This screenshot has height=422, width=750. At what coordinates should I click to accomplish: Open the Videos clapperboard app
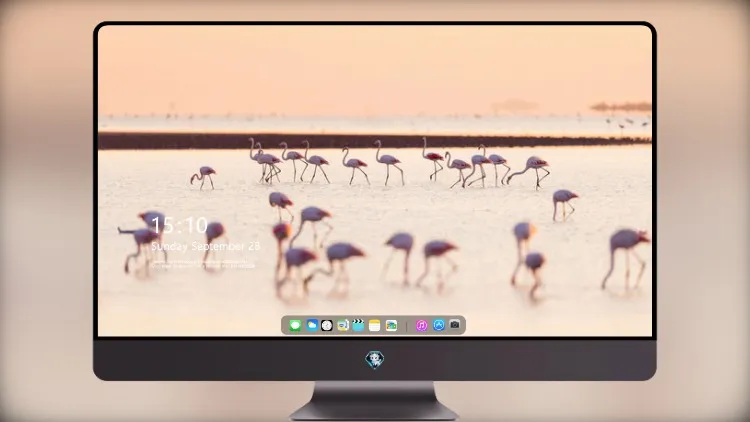coord(358,325)
